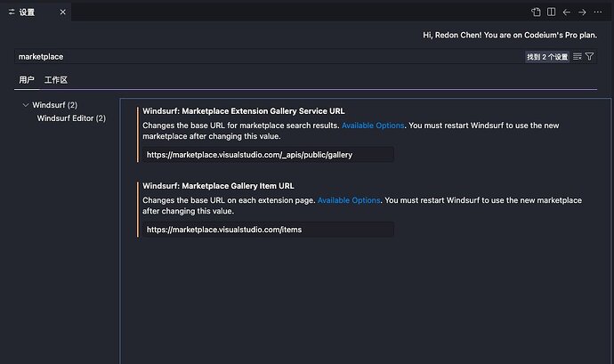614x364 pixels.
Task: Click the 找到 2 个设置 result badge
Action: [x=547, y=57]
